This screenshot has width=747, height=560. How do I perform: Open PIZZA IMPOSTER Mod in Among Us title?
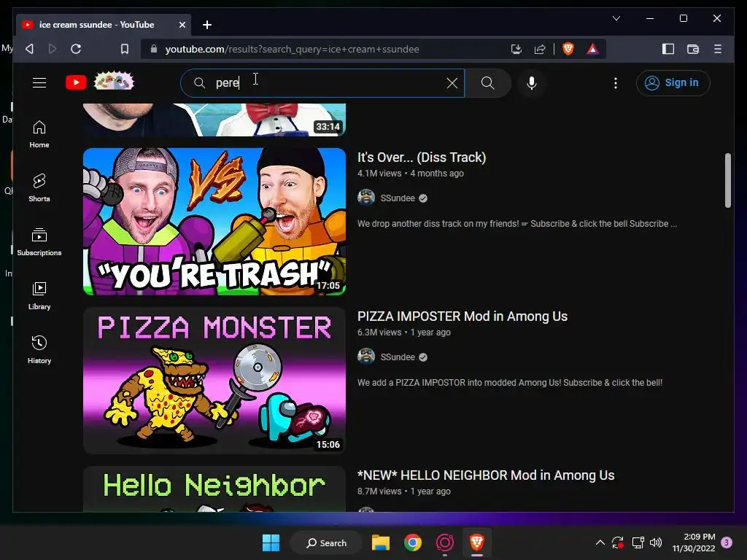point(462,316)
